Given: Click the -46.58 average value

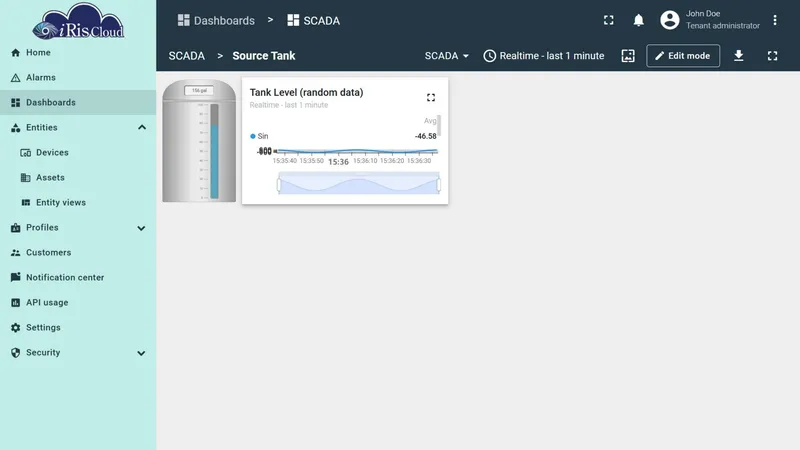Looking at the screenshot, I should (x=426, y=136).
